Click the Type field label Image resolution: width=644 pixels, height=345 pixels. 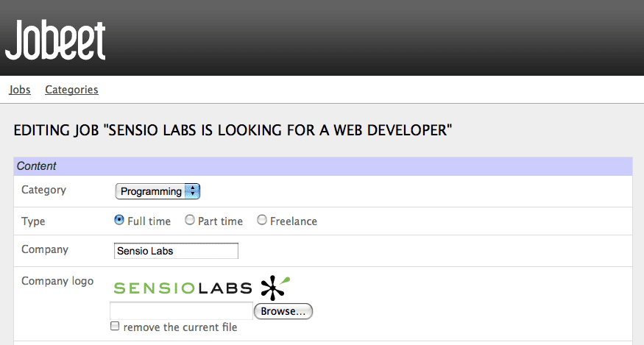pos(33,221)
